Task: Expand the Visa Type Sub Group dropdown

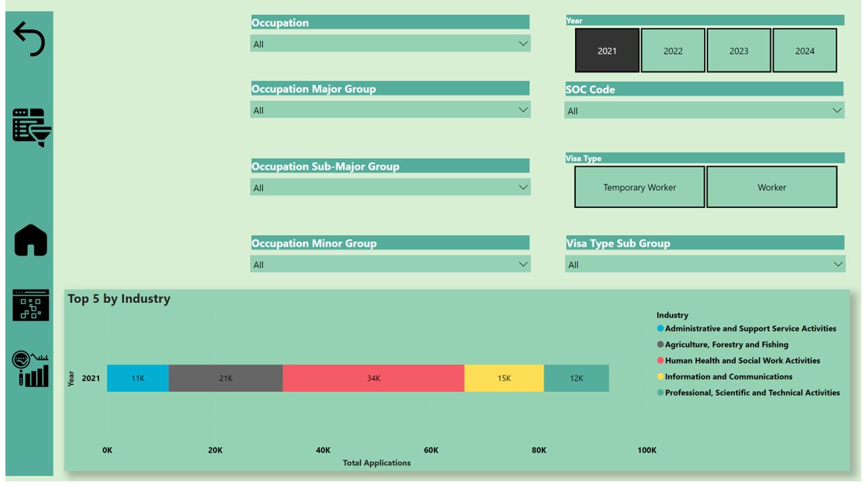Action: [838, 264]
